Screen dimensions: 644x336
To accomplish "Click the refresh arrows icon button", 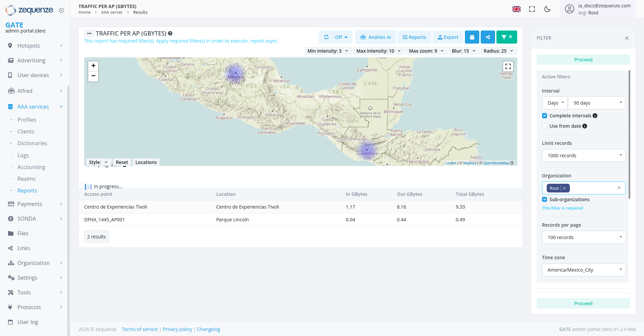I will (326, 37).
